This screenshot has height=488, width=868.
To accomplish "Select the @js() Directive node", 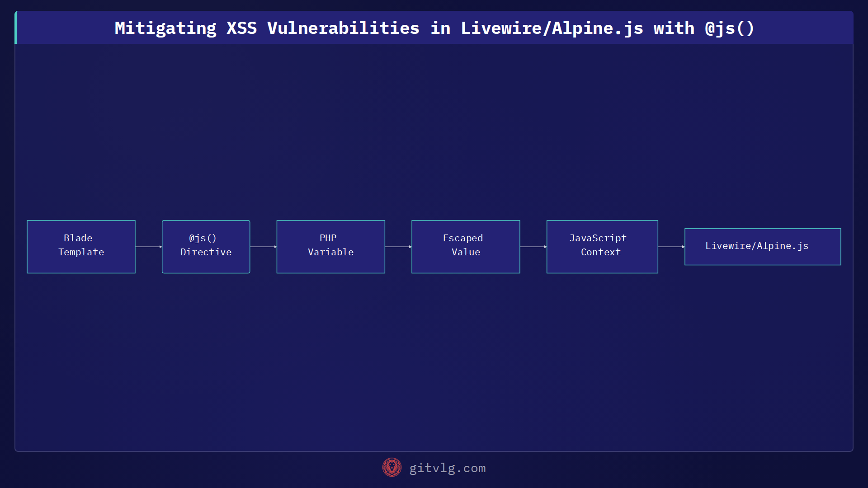I will [206, 247].
